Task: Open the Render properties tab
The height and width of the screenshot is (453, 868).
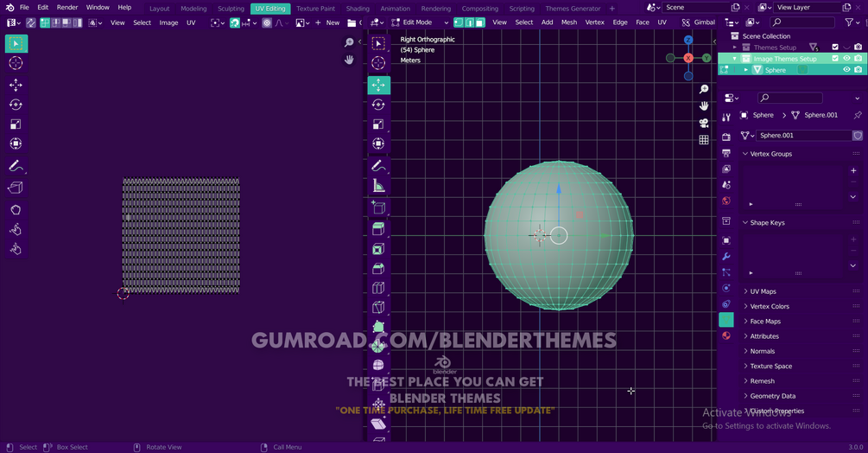Action: [726, 137]
